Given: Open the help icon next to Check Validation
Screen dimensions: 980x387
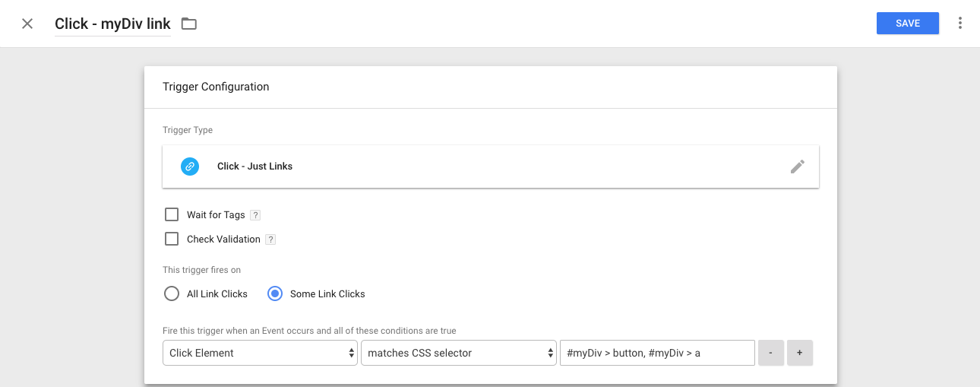Looking at the screenshot, I should coord(270,239).
